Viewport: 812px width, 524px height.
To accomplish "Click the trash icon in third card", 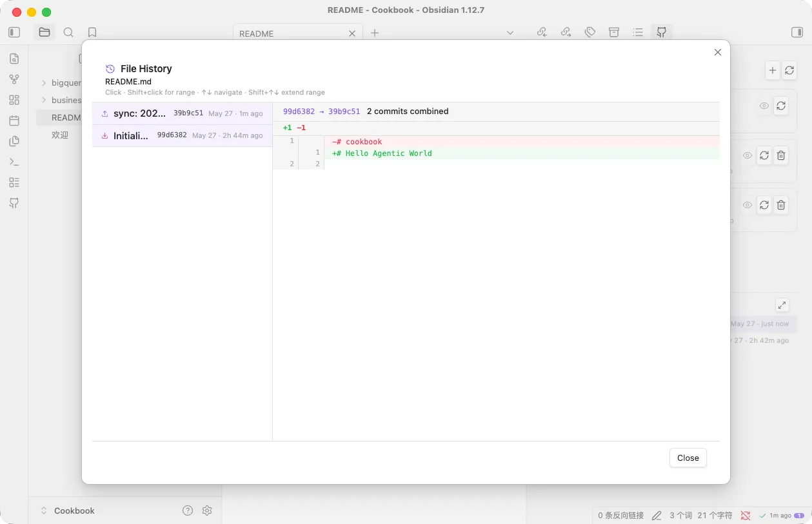I will 781,205.
